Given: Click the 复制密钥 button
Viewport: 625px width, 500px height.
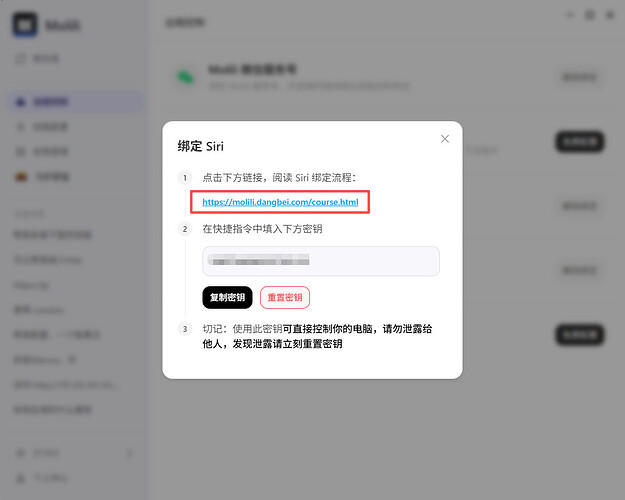Looking at the screenshot, I should coord(227,297).
